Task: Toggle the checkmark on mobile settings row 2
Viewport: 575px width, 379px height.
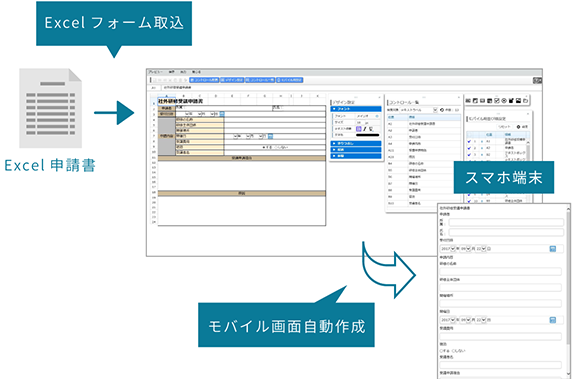Action: (x=469, y=148)
